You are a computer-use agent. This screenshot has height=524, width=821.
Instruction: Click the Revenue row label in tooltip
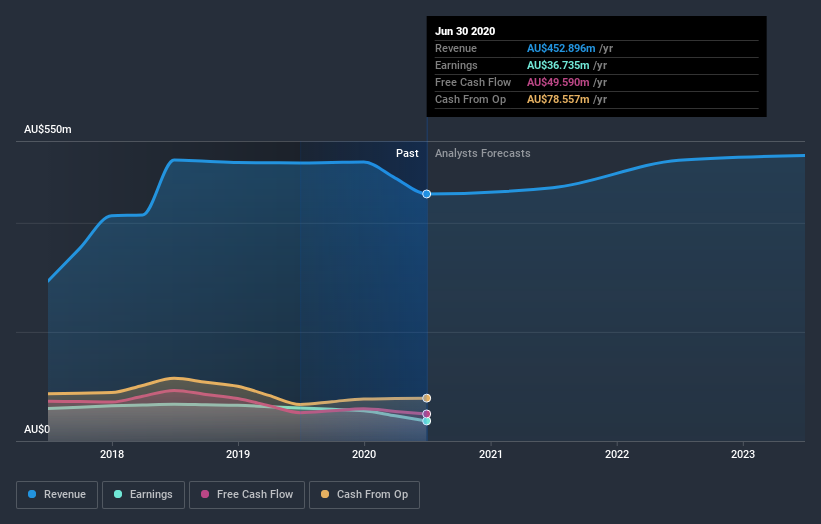(456, 48)
